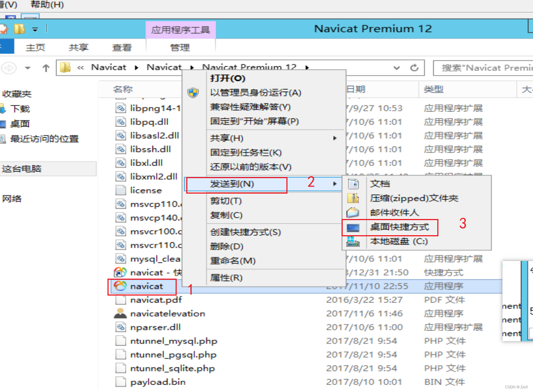Click the 邮件收件人 envelope icon in the submenu
This screenshot has width=533, height=392.
point(353,212)
